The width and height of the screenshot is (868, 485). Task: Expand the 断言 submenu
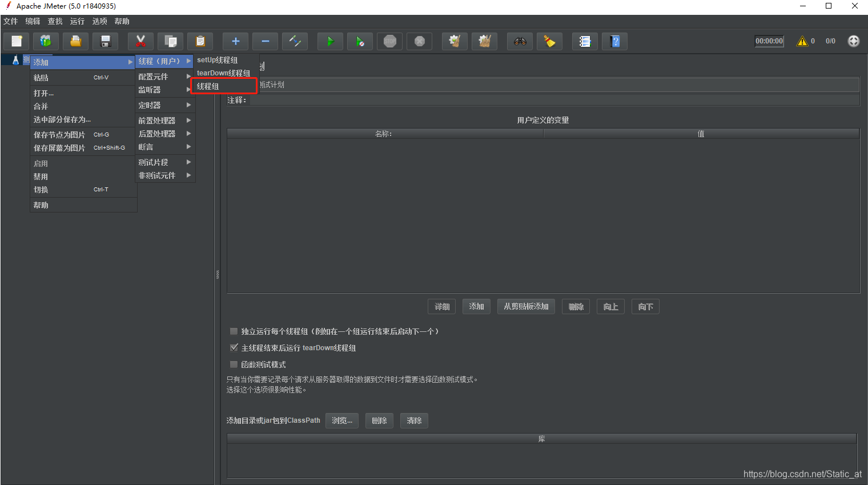tap(164, 147)
